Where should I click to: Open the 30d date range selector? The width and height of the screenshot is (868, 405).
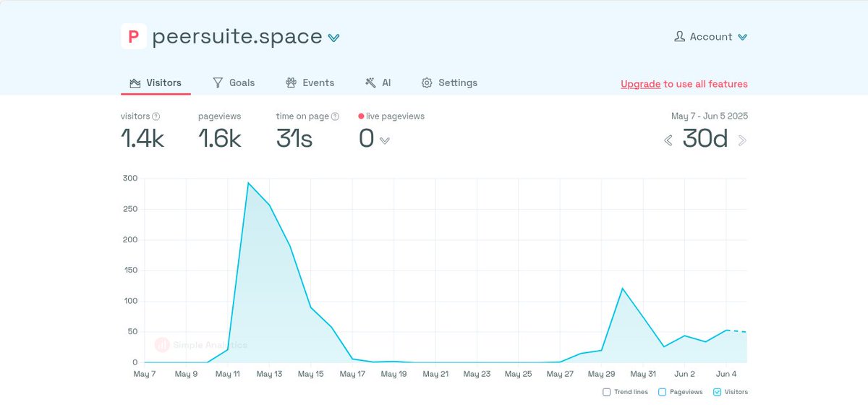tap(705, 138)
